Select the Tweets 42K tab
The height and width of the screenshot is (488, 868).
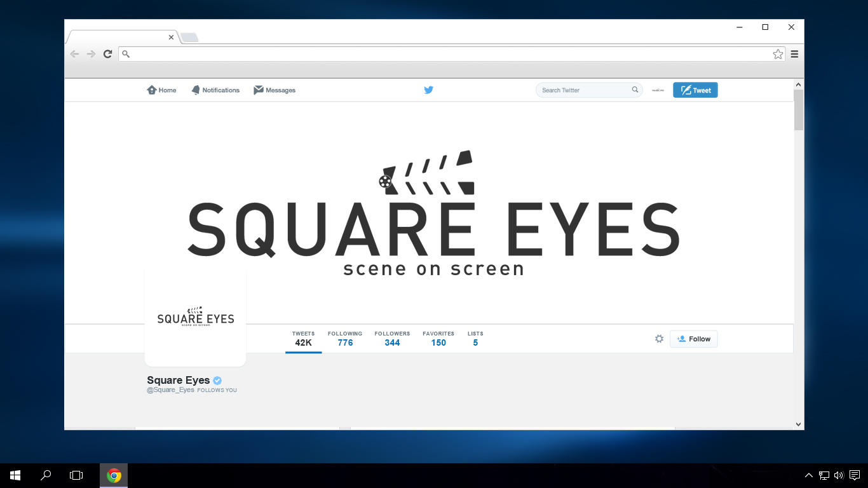[x=303, y=339]
